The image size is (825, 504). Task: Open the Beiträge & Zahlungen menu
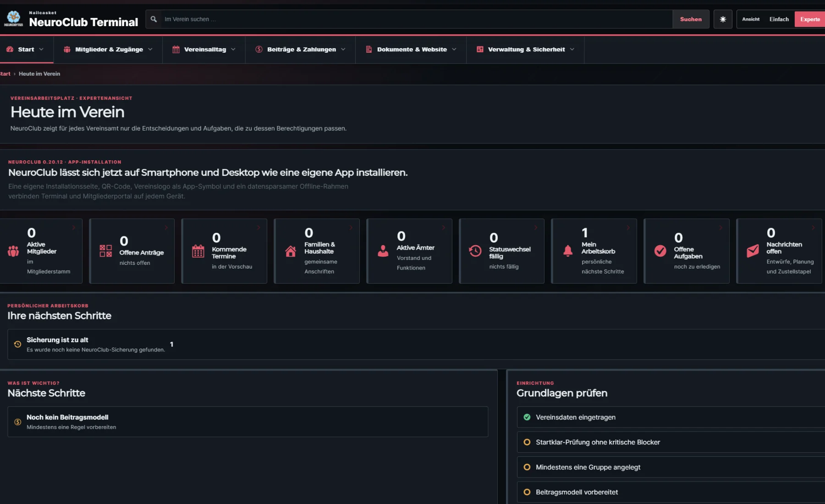(x=301, y=49)
